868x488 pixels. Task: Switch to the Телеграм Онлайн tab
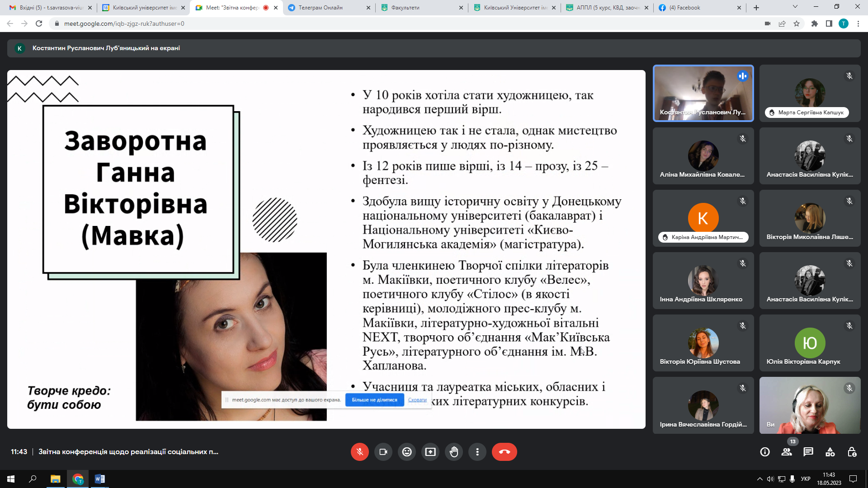[321, 8]
